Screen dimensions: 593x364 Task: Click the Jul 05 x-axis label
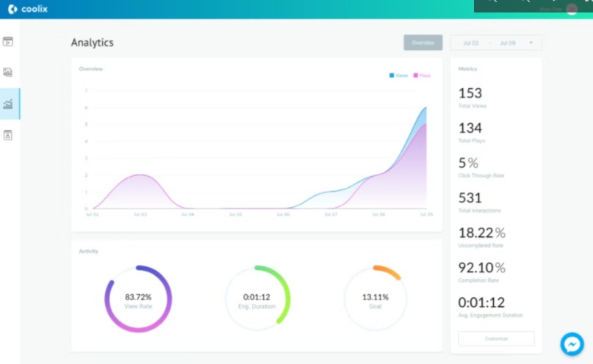tap(235, 214)
